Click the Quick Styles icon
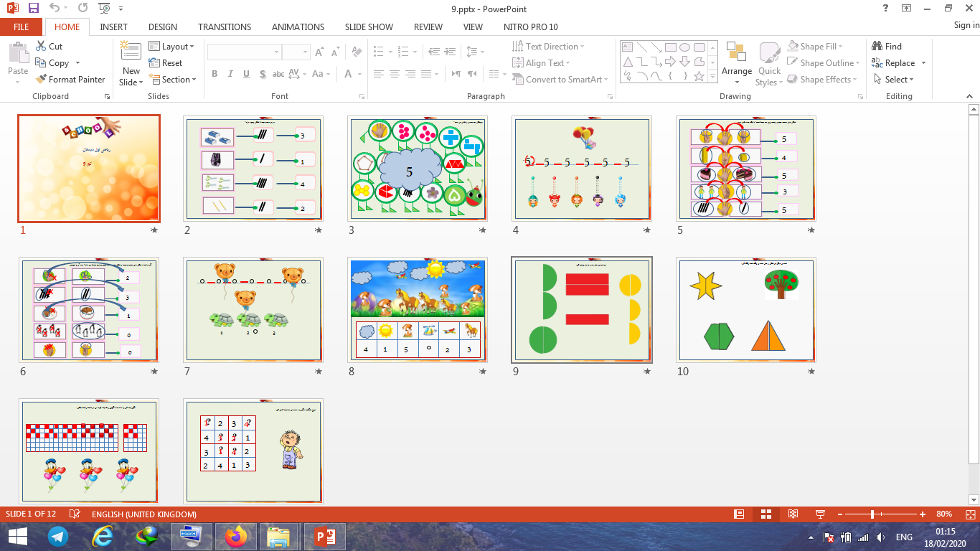 [769, 55]
